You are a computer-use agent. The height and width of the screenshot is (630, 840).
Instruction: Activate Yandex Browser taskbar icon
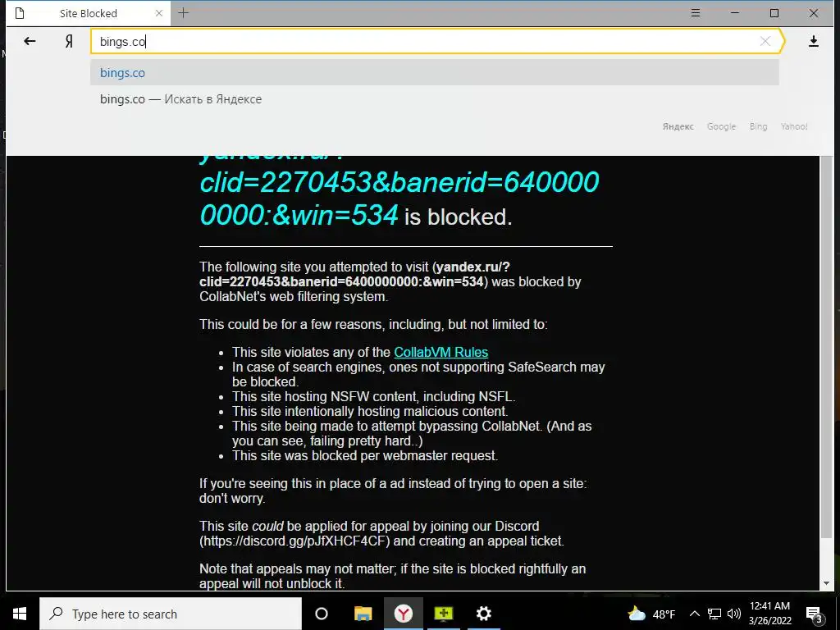[404, 614]
